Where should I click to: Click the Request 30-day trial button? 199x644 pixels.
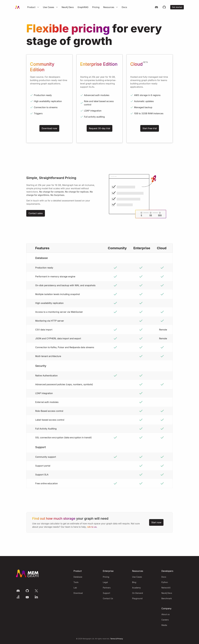(x=99, y=128)
